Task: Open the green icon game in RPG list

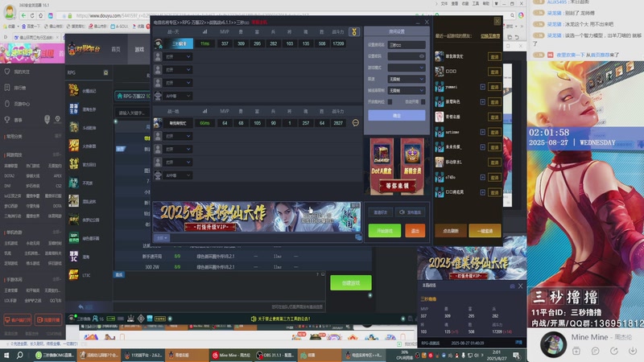Action: [x=74, y=237]
